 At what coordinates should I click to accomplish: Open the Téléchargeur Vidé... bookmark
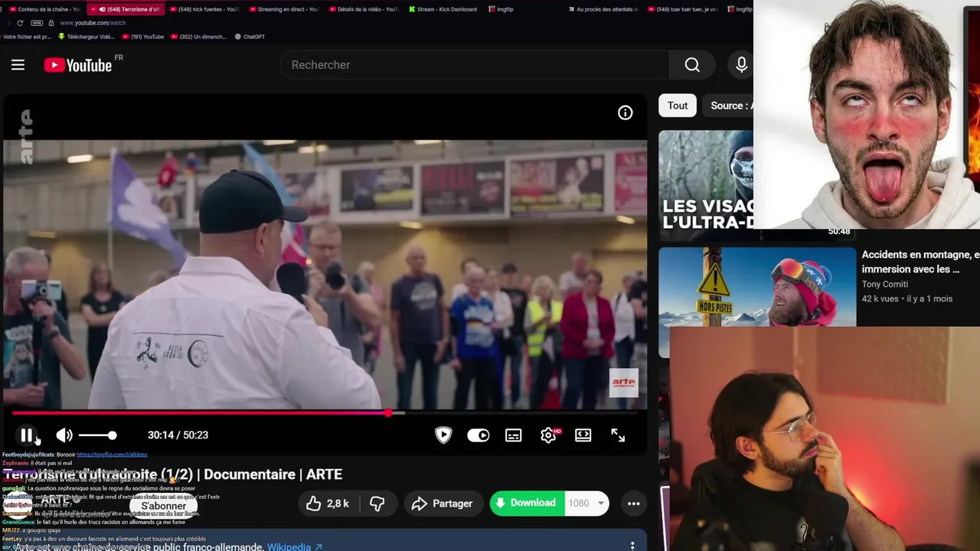(x=87, y=37)
